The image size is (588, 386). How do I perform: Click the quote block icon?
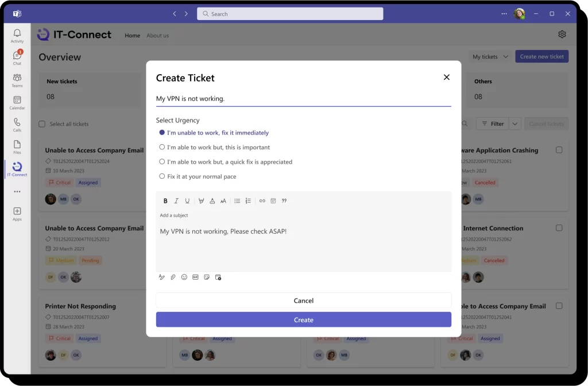[284, 201]
